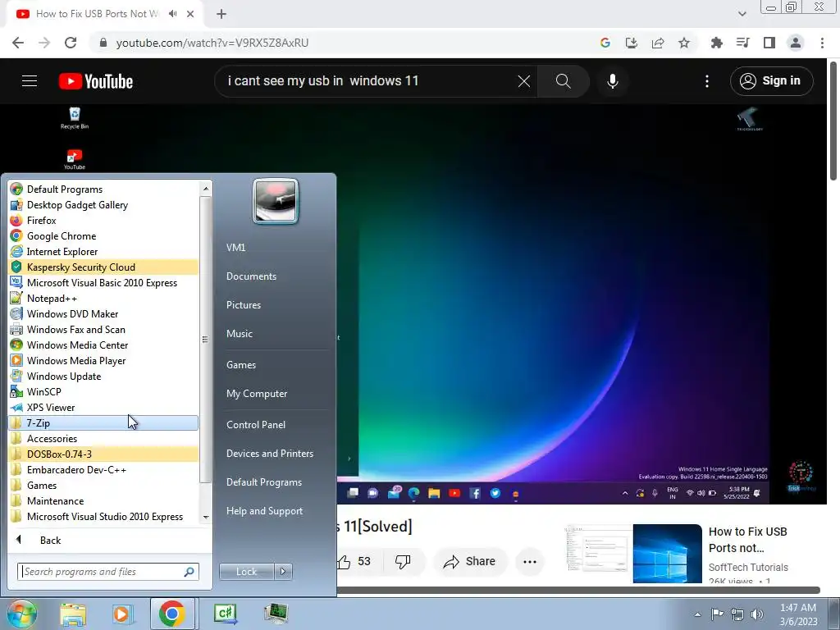Go forward in Chrome
Screen dimensions: 840x630
44,43
